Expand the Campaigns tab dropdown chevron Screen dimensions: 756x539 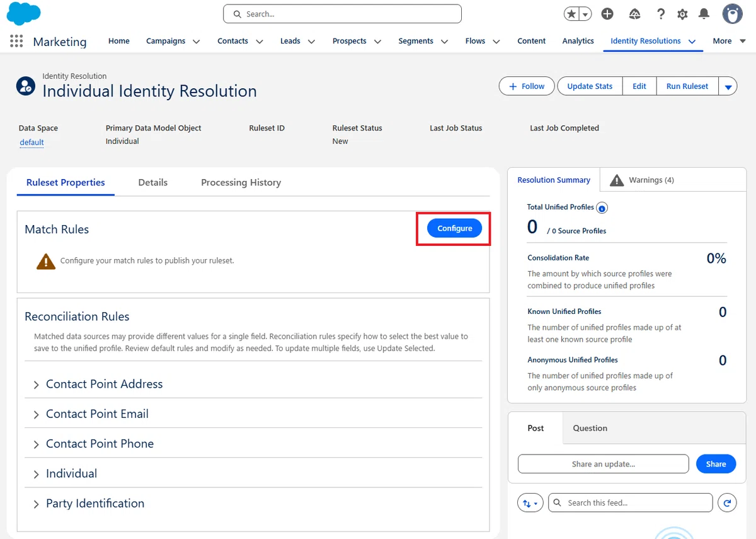(197, 42)
